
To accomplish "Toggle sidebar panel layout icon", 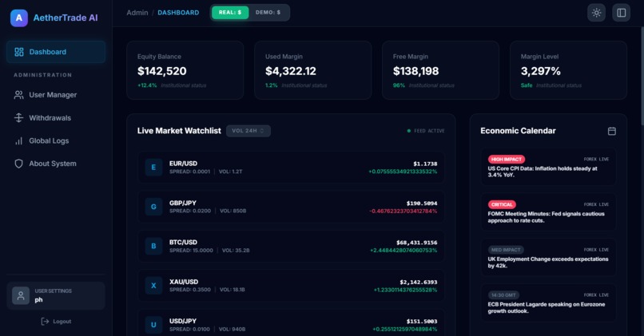I will (x=622, y=13).
